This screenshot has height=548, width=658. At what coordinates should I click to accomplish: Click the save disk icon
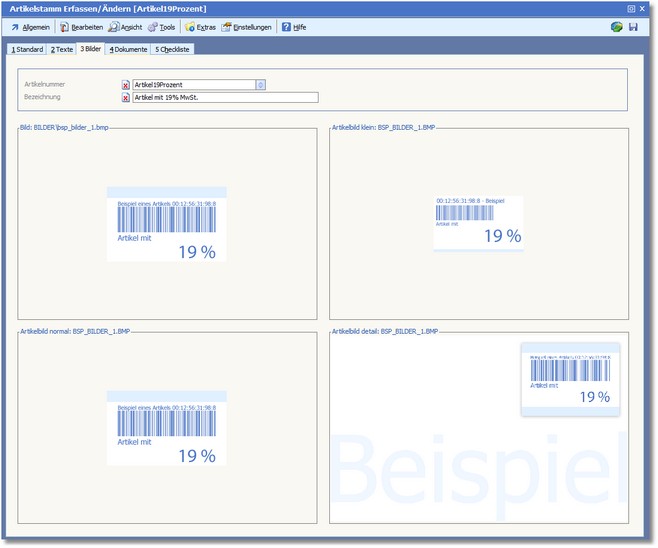633,27
